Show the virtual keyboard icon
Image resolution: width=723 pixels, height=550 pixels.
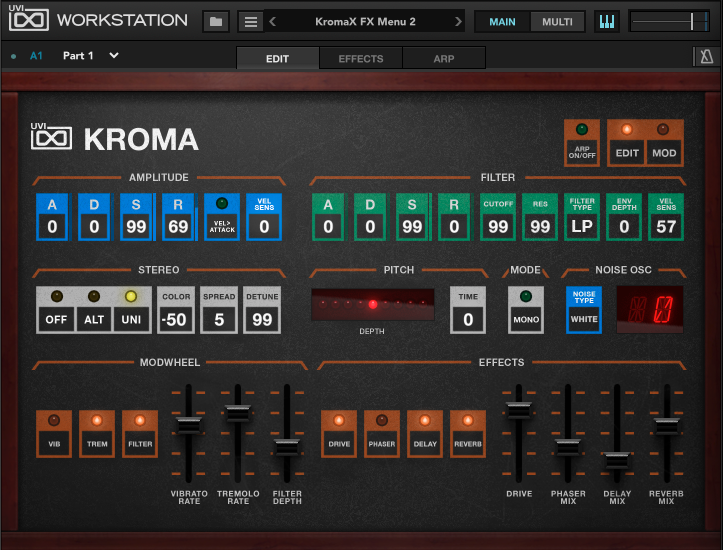point(606,22)
